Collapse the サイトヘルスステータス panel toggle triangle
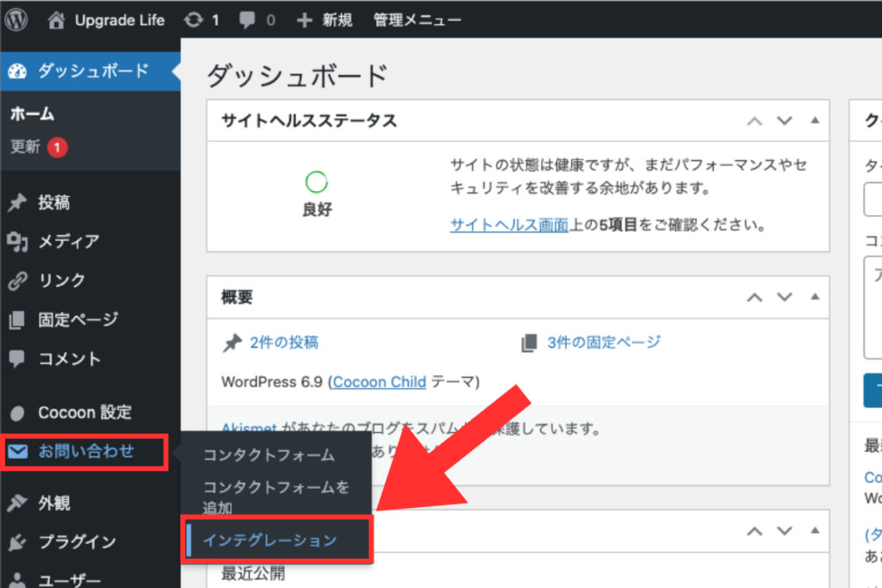 (x=814, y=121)
